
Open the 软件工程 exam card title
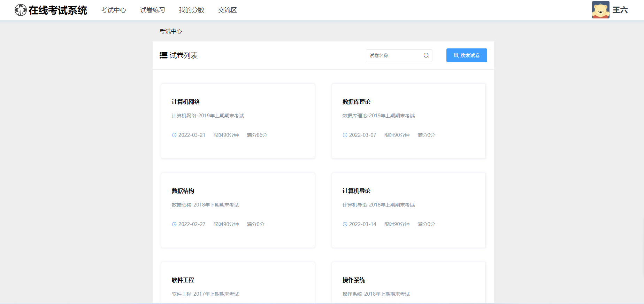click(183, 280)
